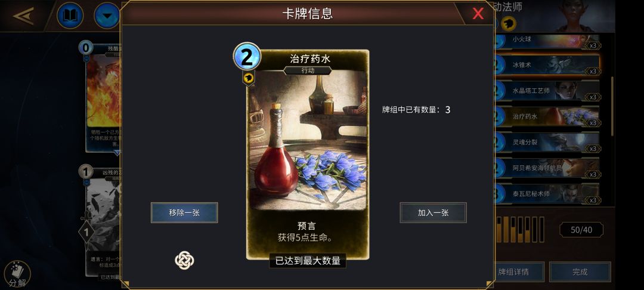The image size is (644, 290).
Task: Select 泰瓦尼秘术师 deck entry
Action: tap(547, 193)
